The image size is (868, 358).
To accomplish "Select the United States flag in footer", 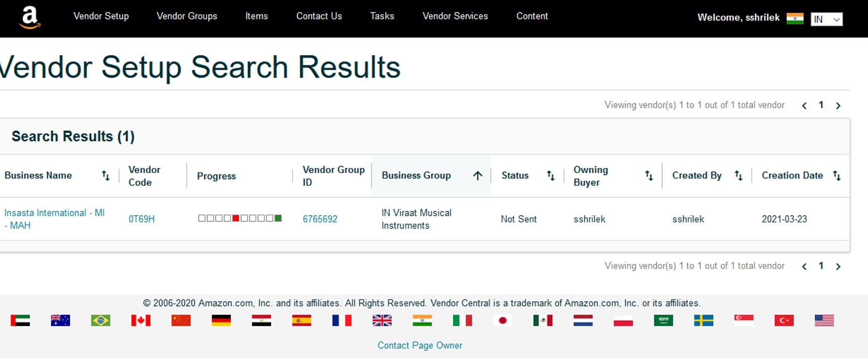I will 824,320.
